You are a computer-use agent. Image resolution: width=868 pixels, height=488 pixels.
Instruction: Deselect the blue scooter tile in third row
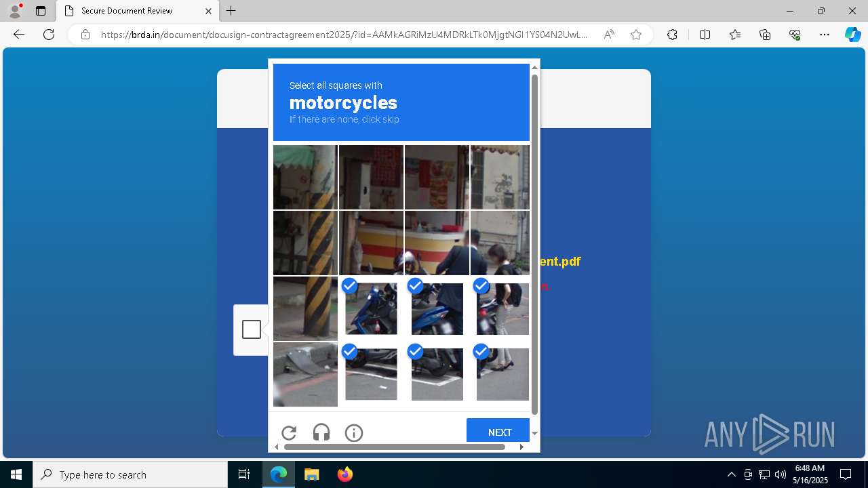point(371,308)
